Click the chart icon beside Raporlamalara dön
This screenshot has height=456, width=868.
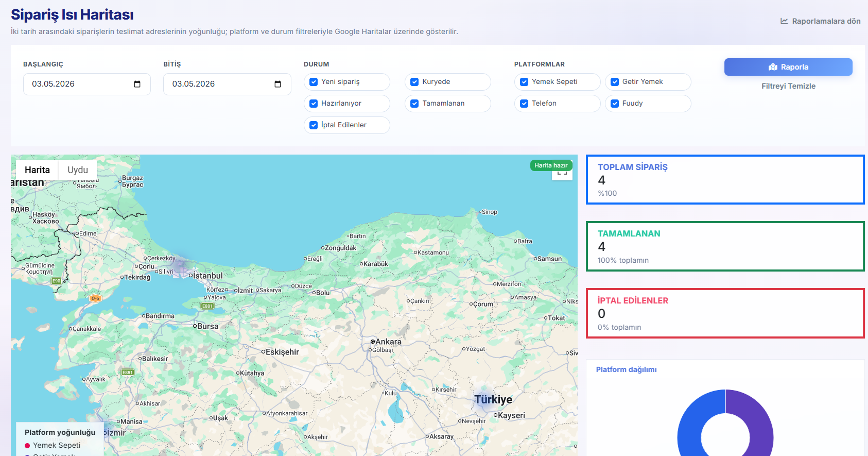(x=784, y=21)
